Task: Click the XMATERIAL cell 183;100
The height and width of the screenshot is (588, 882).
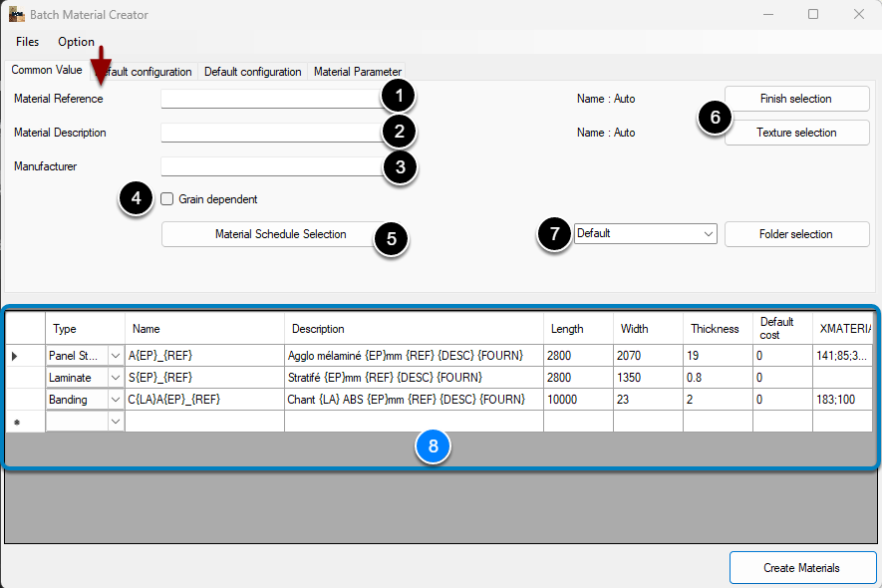Action: pyautogui.click(x=842, y=400)
